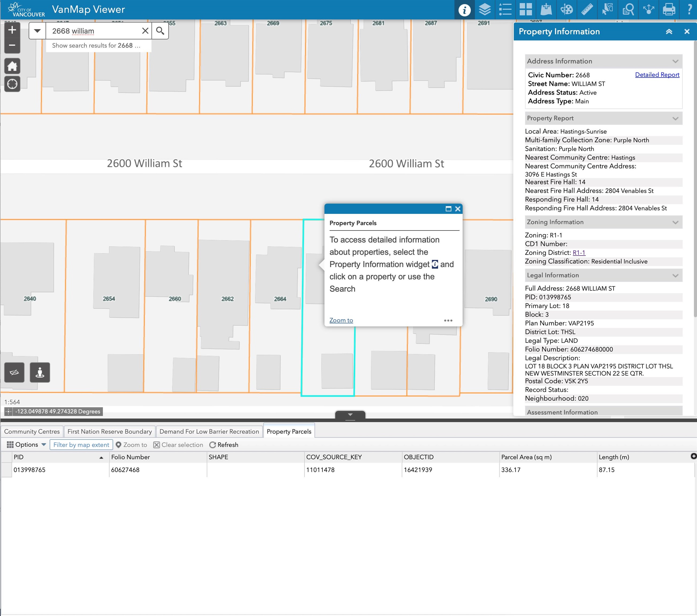
Task: Click the Zoom to link in the popup
Action: [341, 320]
